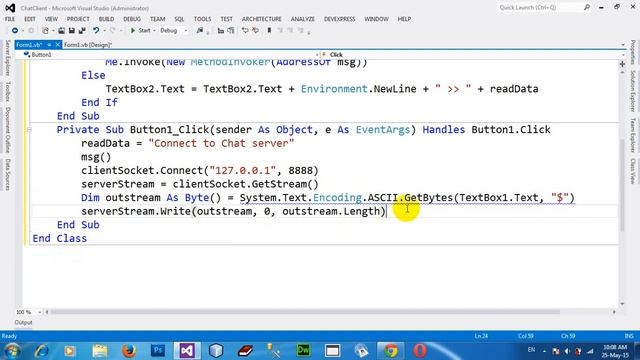Screen dimensions: 640x360
Task: Close the Form1.vb tab
Action: [58, 45]
